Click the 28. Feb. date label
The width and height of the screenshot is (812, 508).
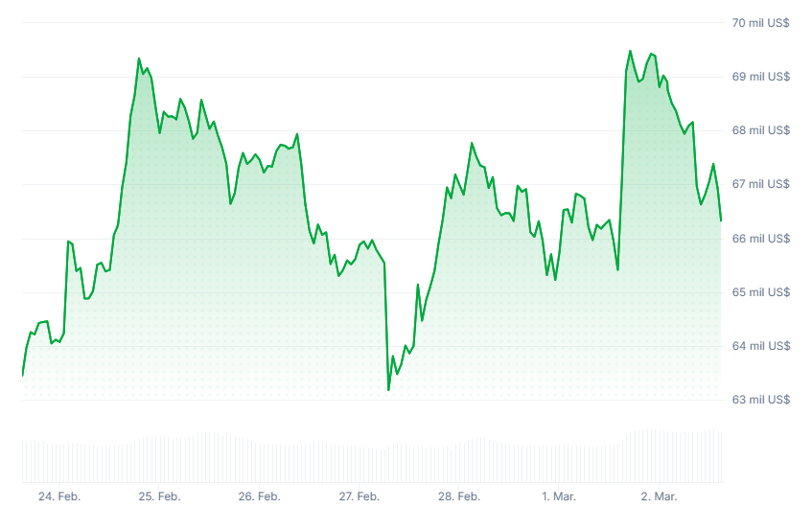(459, 496)
